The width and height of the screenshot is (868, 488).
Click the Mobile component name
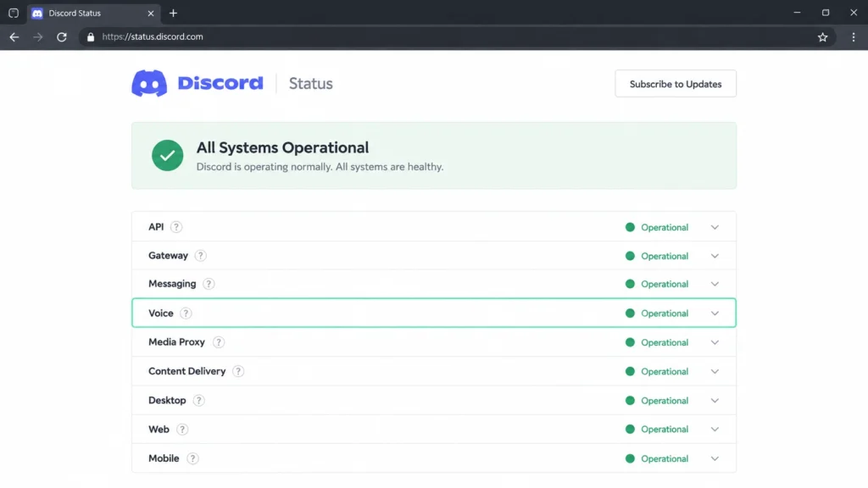(x=164, y=458)
